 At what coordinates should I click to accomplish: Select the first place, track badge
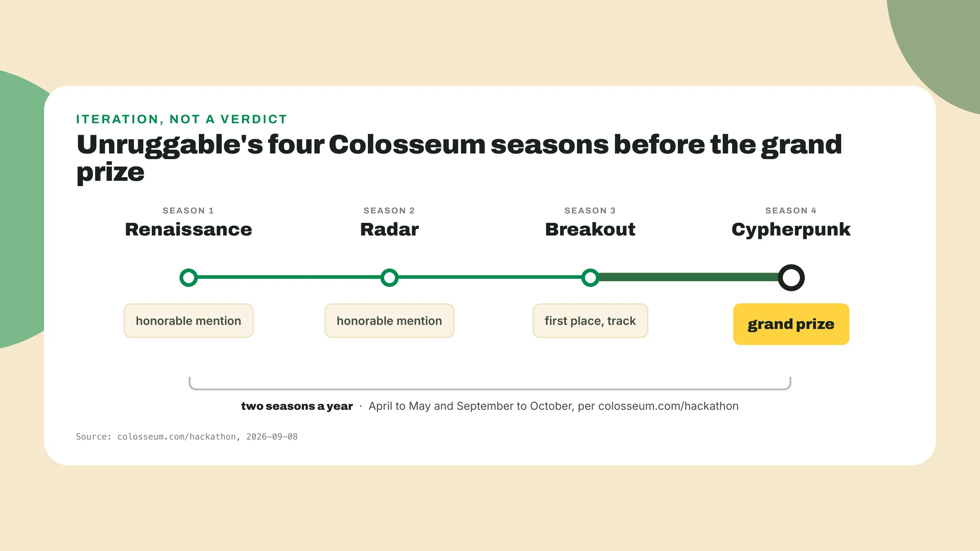click(590, 321)
